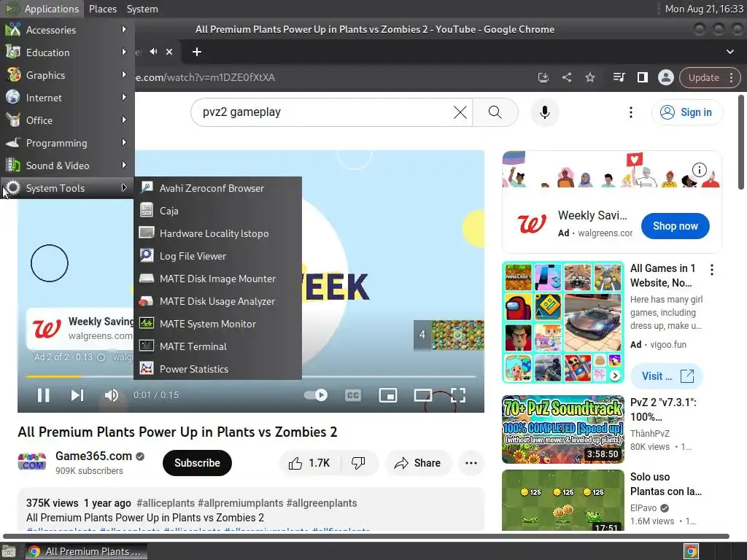Click Visit on vigoo.fun ad
The image size is (747, 560).
click(x=667, y=376)
